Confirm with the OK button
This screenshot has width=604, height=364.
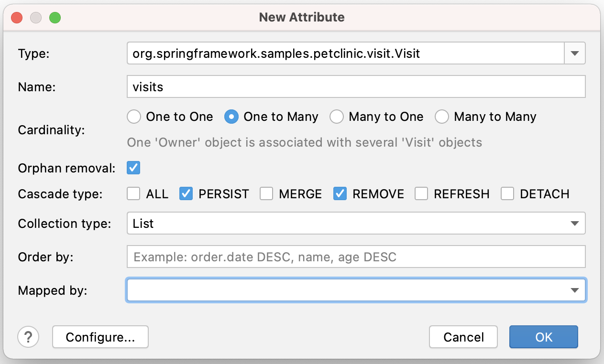pos(544,337)
